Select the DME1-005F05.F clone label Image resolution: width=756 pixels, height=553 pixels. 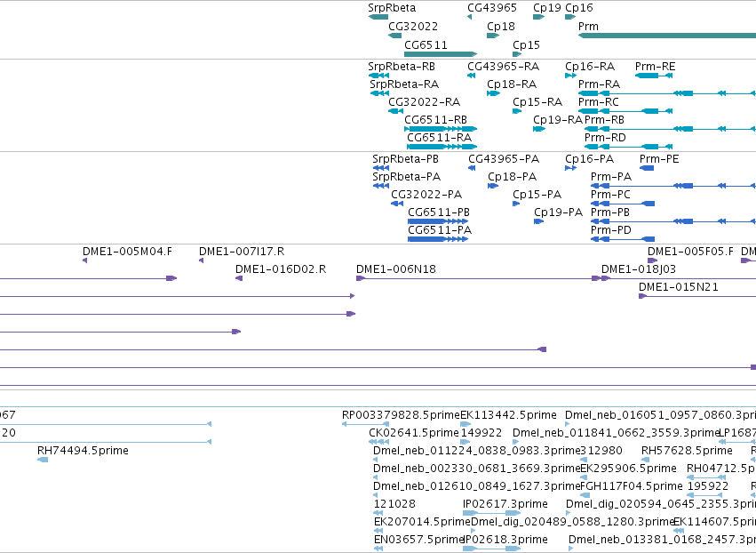tap(690, 252)
